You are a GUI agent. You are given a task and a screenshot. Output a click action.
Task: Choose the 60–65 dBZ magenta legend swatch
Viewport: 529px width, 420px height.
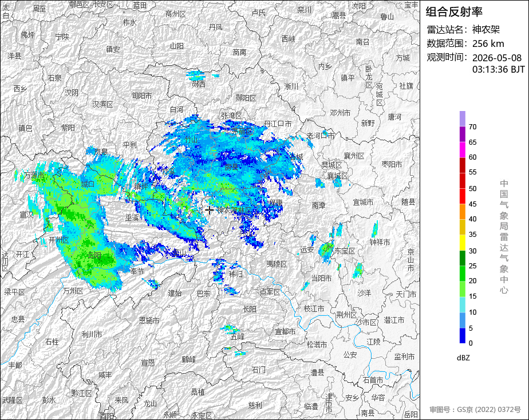pos(462,150)
